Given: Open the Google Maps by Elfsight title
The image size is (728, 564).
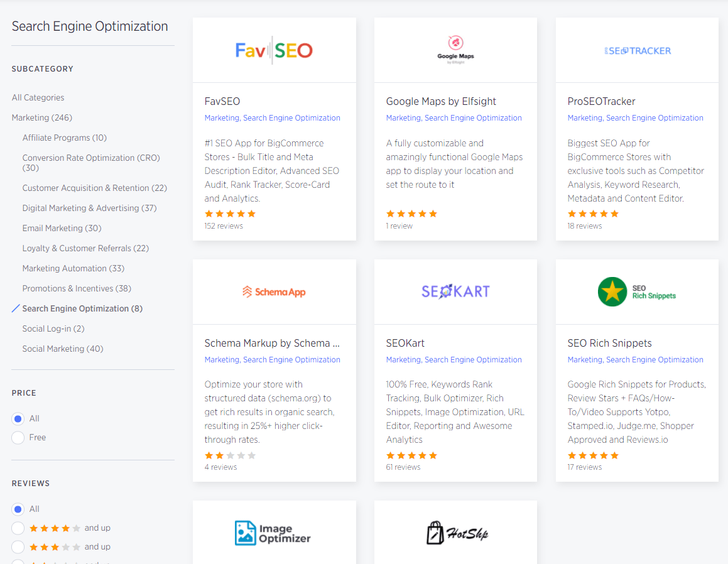Looking at the screenshot, I should click(441, 101).
